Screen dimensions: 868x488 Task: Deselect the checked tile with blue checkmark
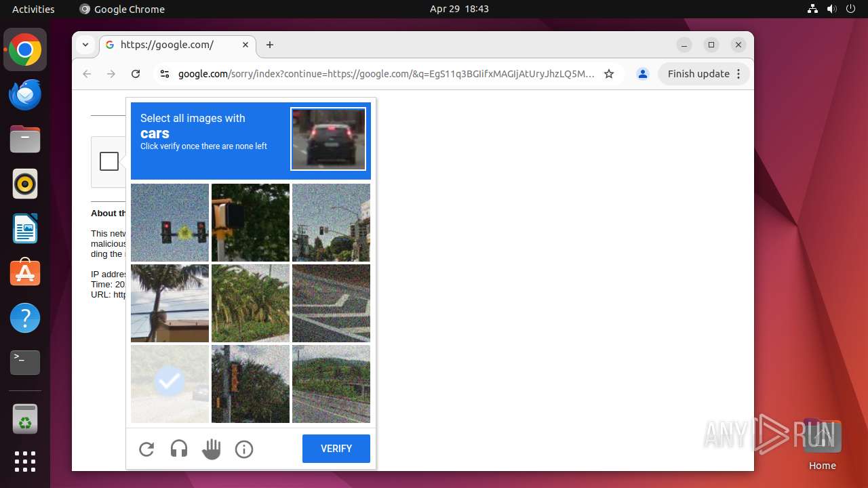[x=170, y=384]
